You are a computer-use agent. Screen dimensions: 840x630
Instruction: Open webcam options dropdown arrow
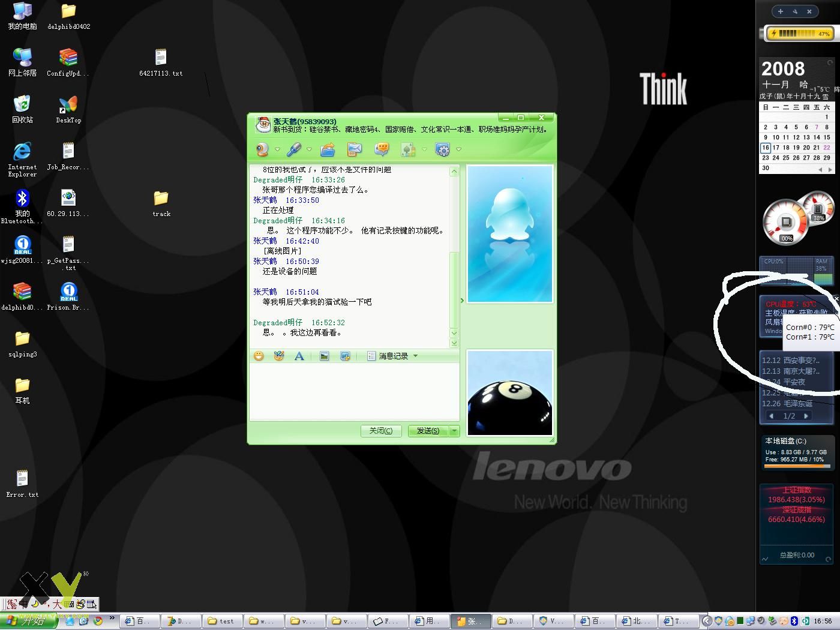point(277,149)
